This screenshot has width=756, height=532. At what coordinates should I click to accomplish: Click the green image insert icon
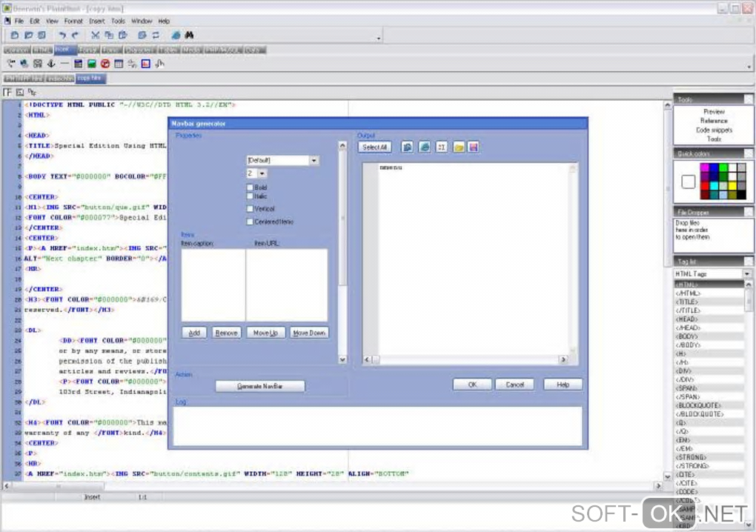click(92, 64)
